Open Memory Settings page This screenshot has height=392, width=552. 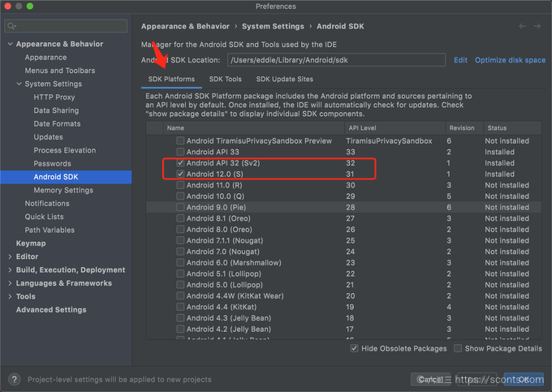[x=63, y=191]
